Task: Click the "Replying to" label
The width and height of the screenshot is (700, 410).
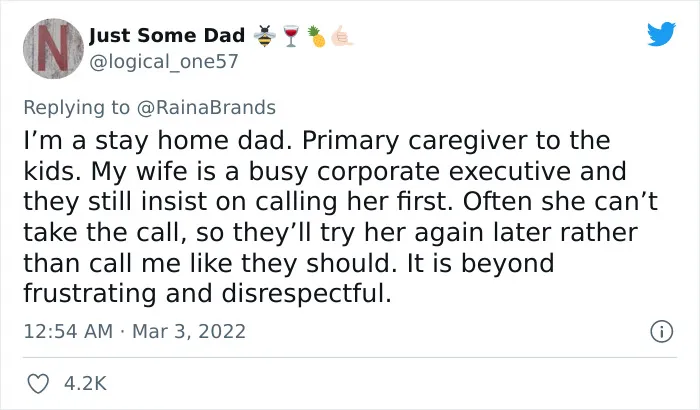Action: point(76,108)
